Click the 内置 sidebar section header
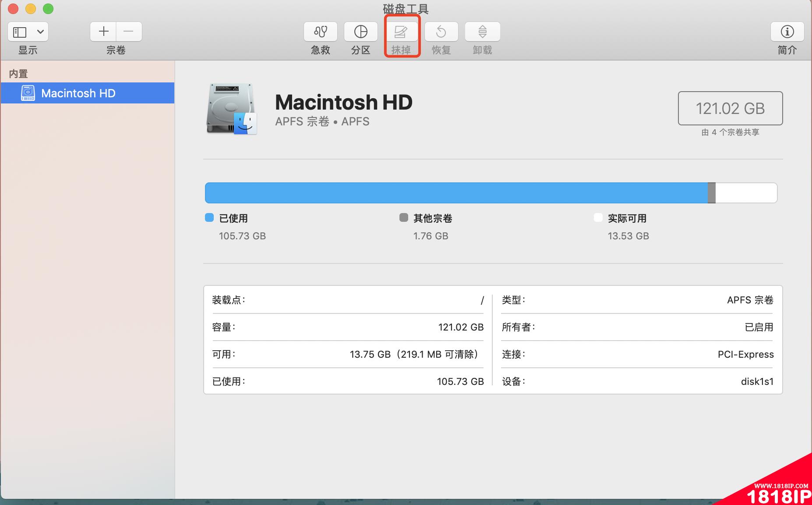Image resolution: width=812 pixels, height=505 pixels. [18, 74]
